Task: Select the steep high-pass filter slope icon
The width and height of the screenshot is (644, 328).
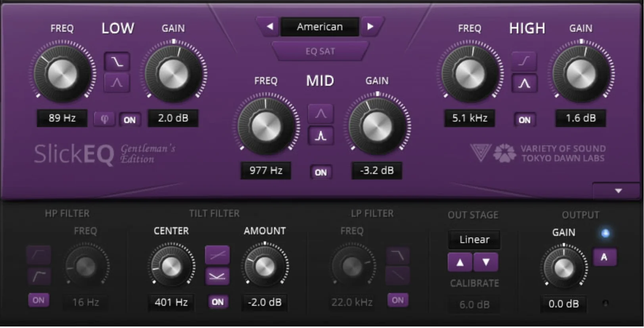Action: [x=39, y=276]
